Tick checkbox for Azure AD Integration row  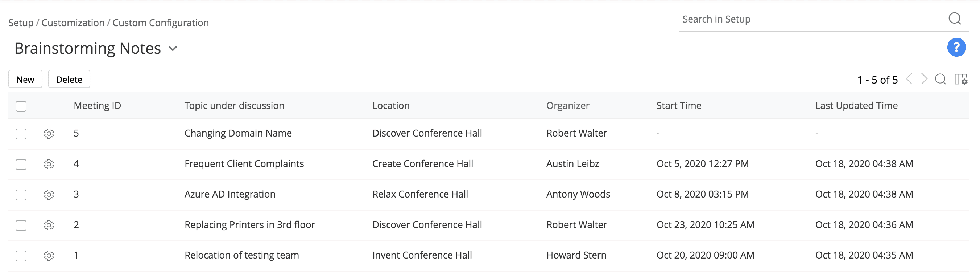click(x=21, y=195)
